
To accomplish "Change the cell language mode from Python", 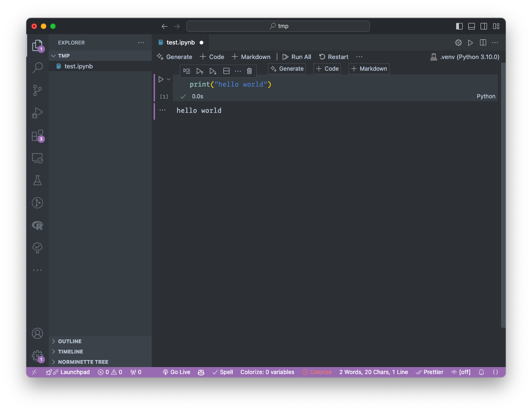I will [486, 96].
